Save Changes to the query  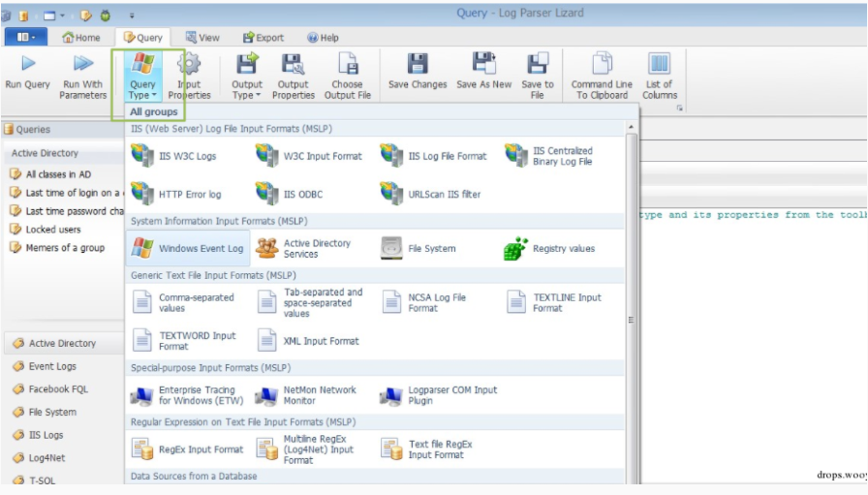(x=418, y=71)
